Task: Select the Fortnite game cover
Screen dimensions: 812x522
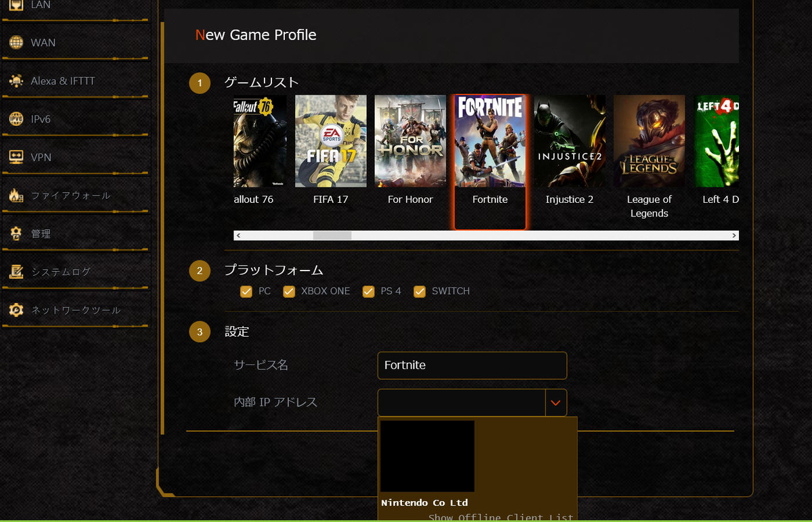Action: (x=490, y=141)
